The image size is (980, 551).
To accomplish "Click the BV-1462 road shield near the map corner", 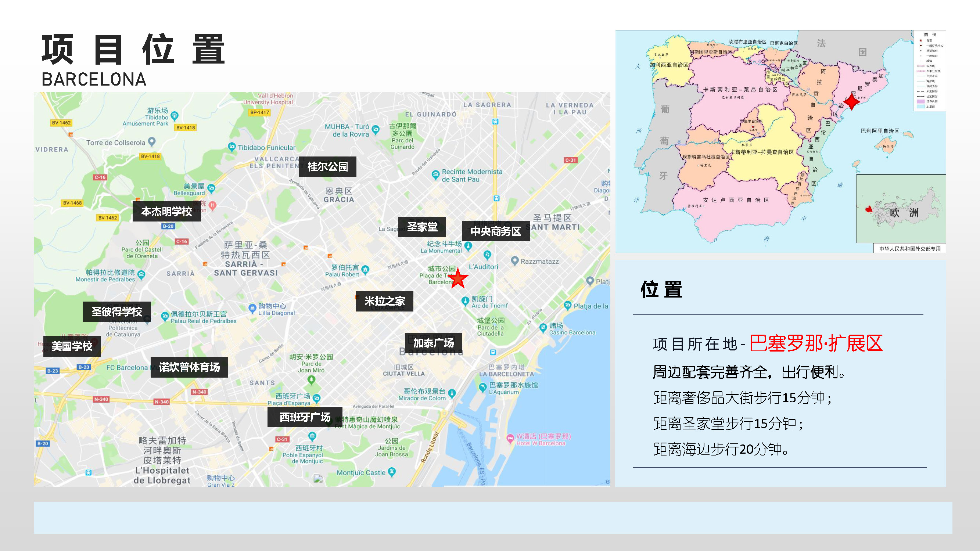I will (62, 123).
